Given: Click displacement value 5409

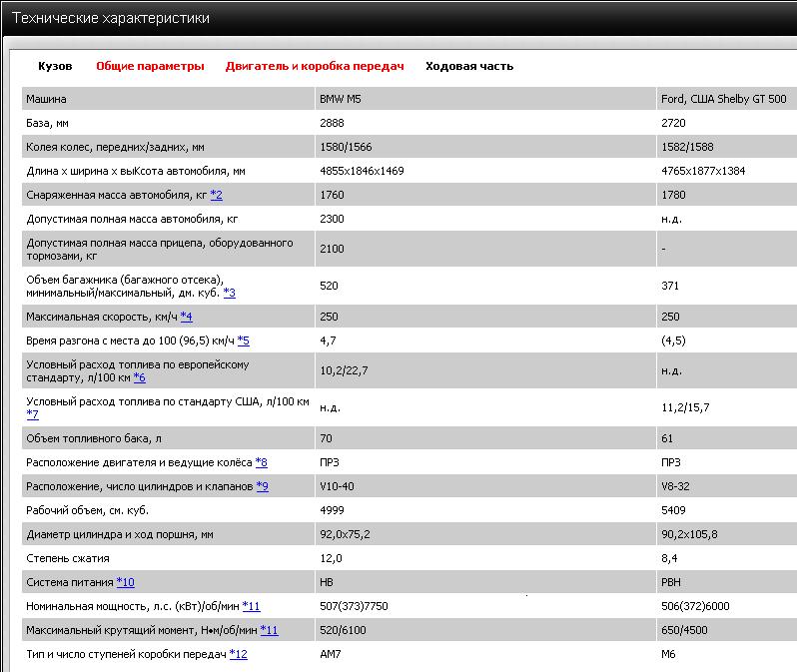Looking at the screenshot, I should tap(673, 510).
